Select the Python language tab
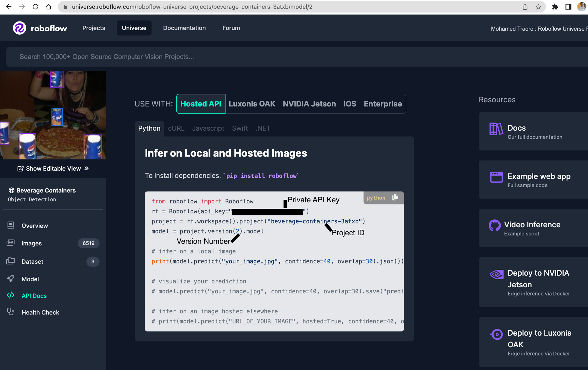Viewport: 588px width, 370px height. (149, 128)
